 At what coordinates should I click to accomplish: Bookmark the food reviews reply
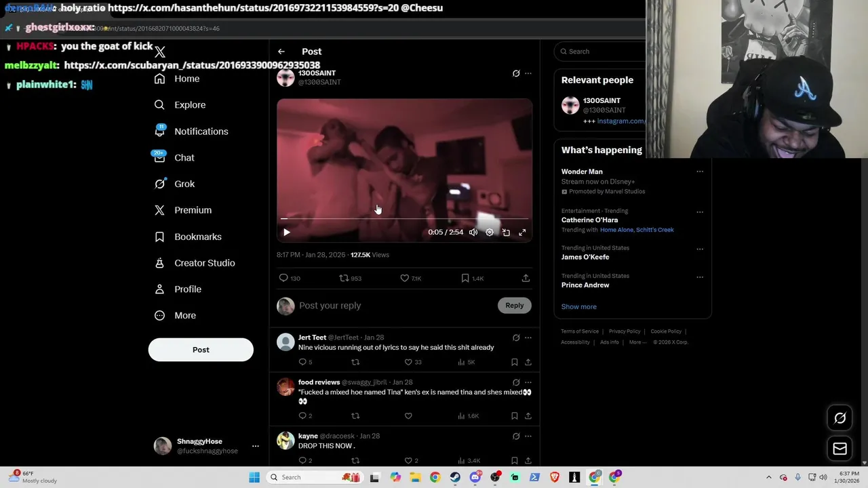click(515, 416)
